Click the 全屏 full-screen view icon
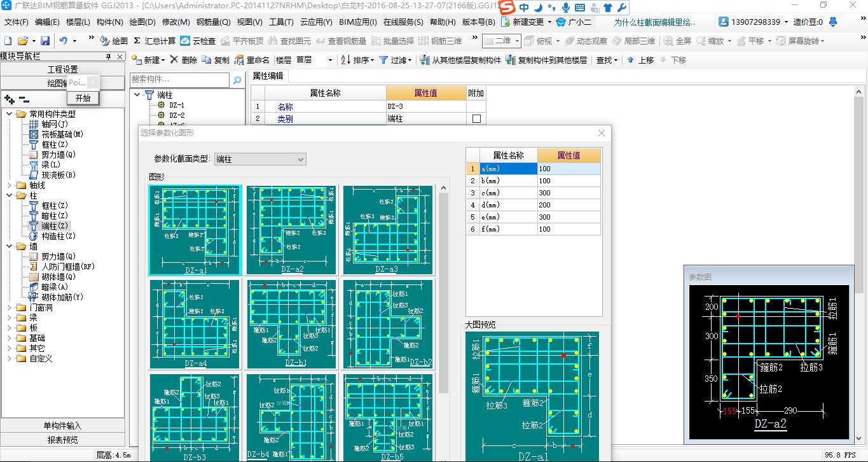This screenshot has height=462, width=868. click(677, 41)
